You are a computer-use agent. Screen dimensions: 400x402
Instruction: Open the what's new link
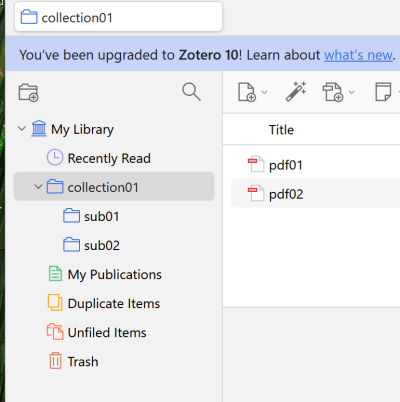[358, 55]
